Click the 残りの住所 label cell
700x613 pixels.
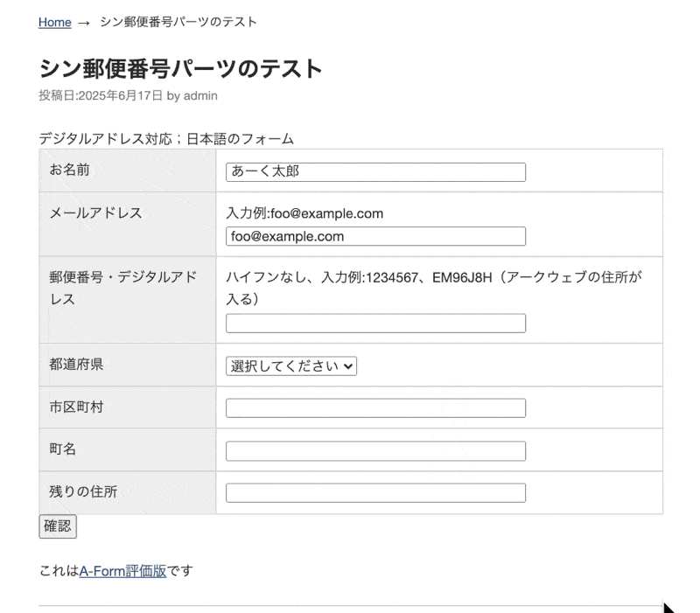click(83, 492)
